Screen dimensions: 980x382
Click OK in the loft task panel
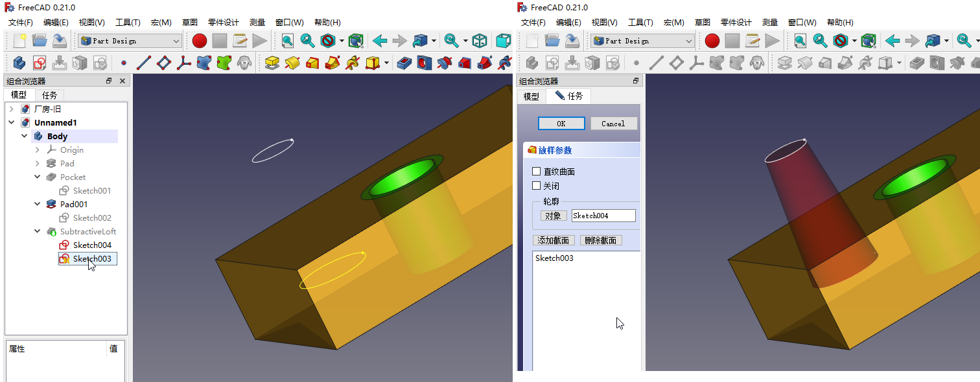pos(561,124)
